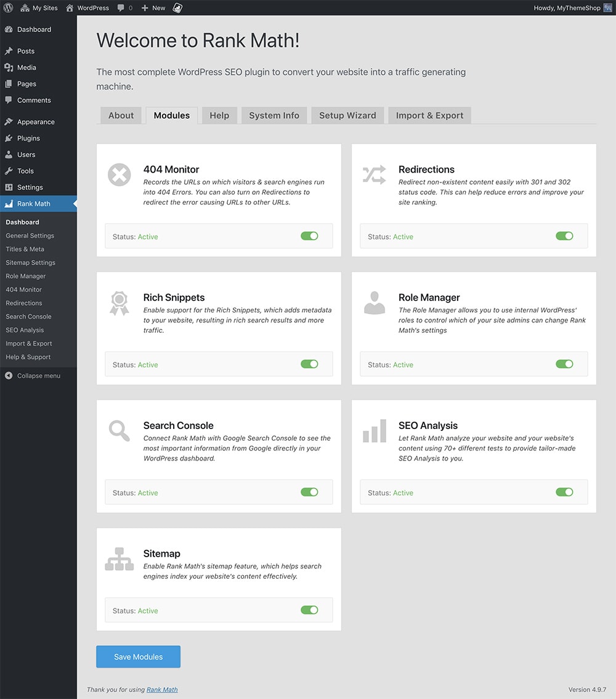Viewport: 616px width, 699px height.
Task: Click the Redirections shuffle arrows icon
Action: pos(374,175)
